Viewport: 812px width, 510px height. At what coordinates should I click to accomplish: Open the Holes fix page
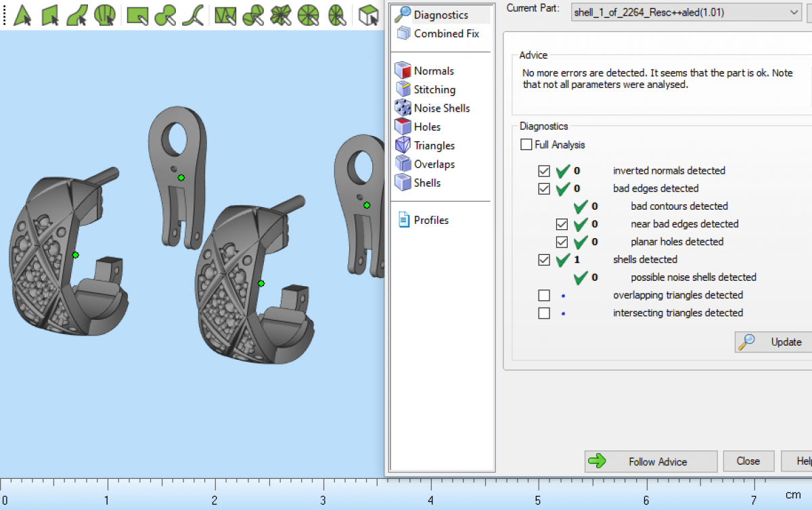click(426, 127)
